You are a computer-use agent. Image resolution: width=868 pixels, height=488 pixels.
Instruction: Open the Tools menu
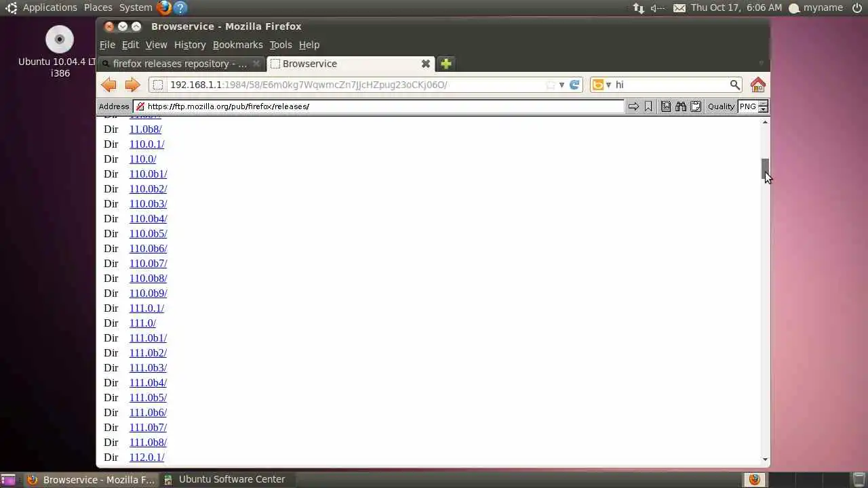[281, 45]
